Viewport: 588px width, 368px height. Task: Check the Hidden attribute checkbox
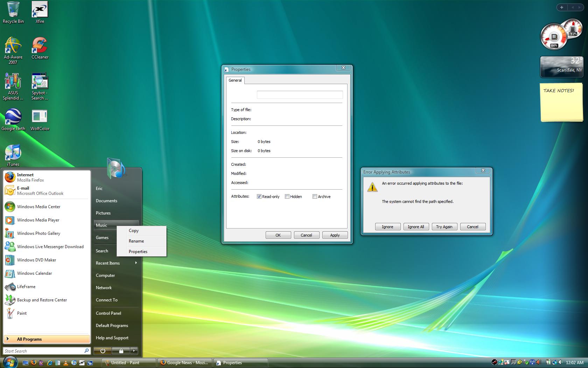(x=287, y=197)
